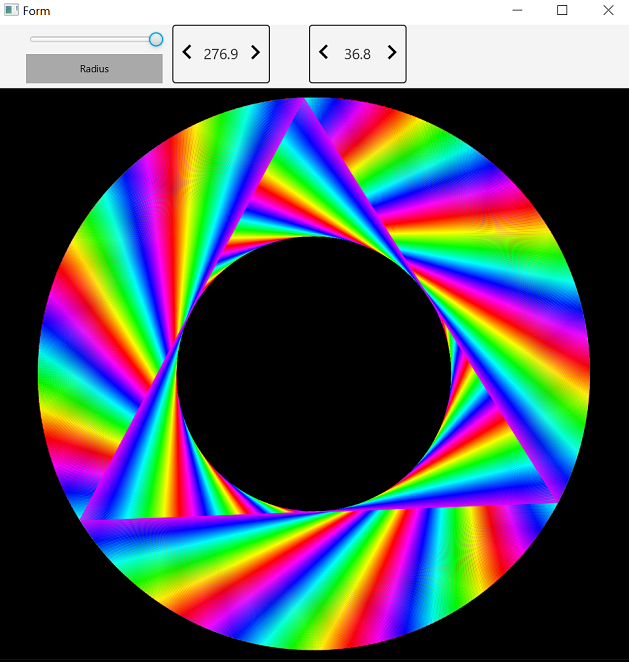Decrease the 276.9 value with left arrow
The width and height of the screenshot is (629, 662).
pos(187,52)
